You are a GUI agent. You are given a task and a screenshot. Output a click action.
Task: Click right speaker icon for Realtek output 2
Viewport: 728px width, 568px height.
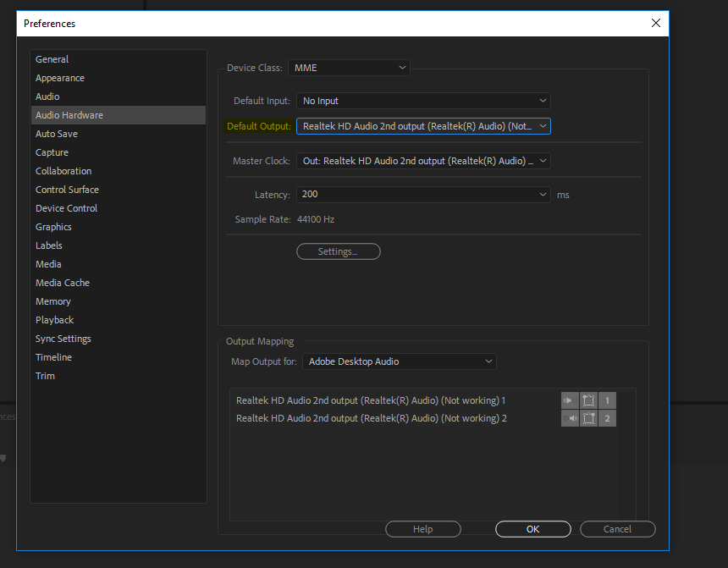(570, 418)
